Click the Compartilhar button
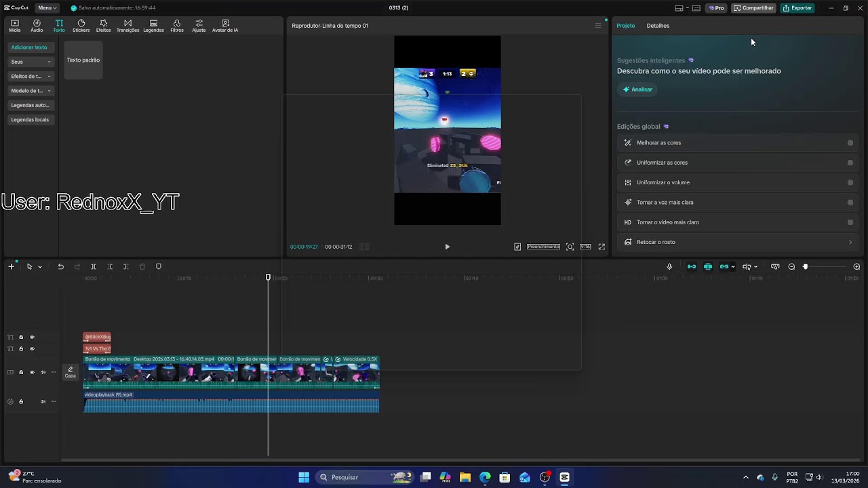The image size is (868, 488). pyautogui.click(x=753, y=8)
